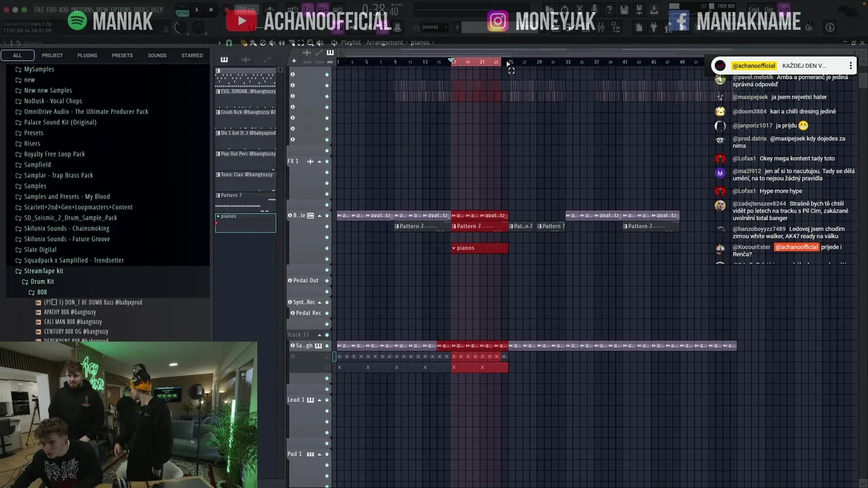Show audio clips in picker waveform icon
This screenshot has width=868, height=488.
tap(245, 60)
